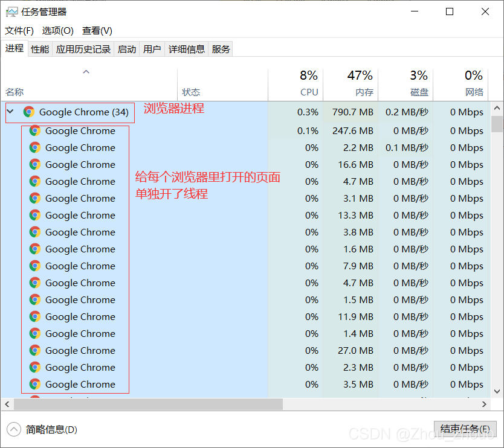
Task: Click the Chrome icon in the 13.3 MB row
Action: [x=35, y=215]
